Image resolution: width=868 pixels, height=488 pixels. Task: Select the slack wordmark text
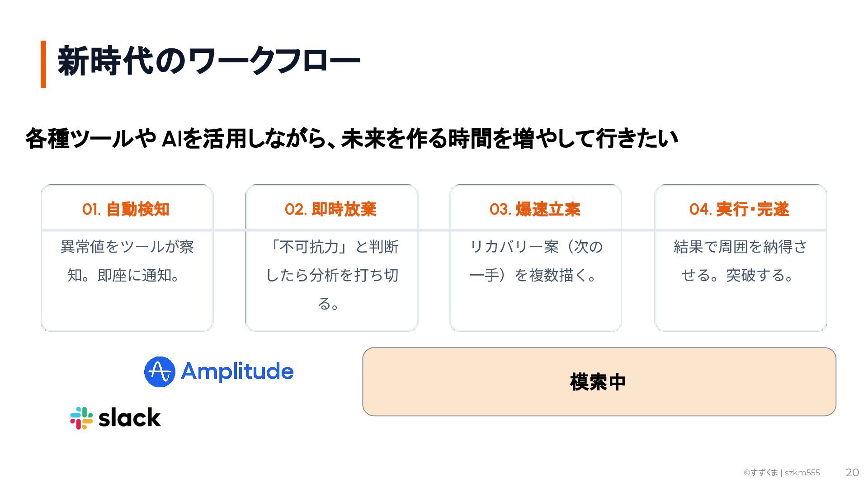pyautogui.click(x=130, y=418)
